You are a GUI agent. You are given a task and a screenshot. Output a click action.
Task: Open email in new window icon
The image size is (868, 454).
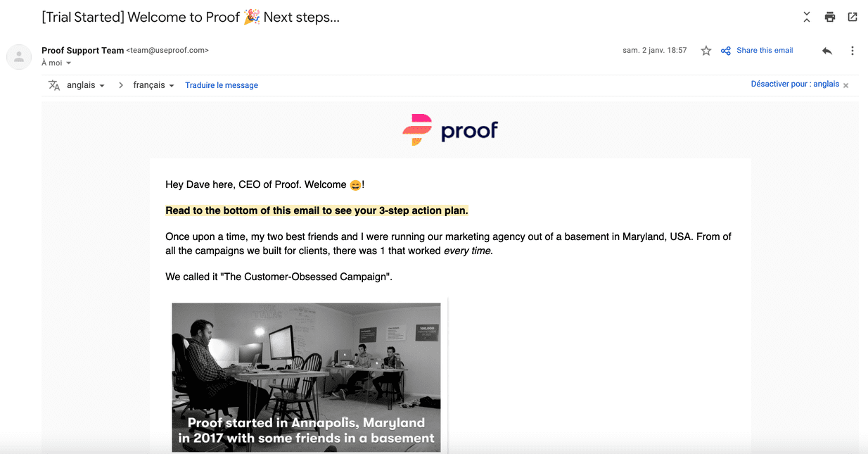pyautogui.click(x=853, y=18)
